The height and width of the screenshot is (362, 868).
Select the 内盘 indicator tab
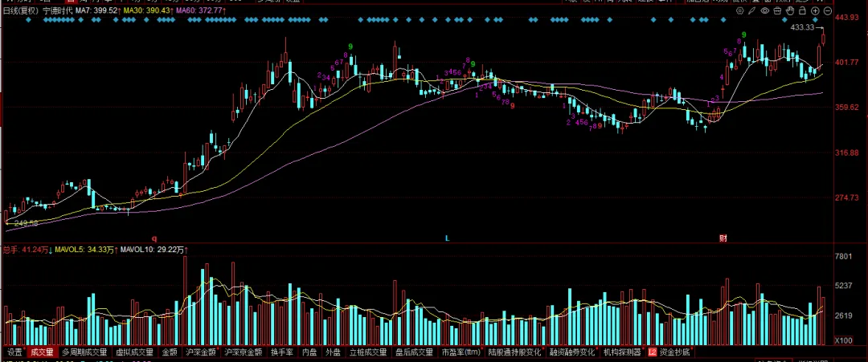coord(309,352)
